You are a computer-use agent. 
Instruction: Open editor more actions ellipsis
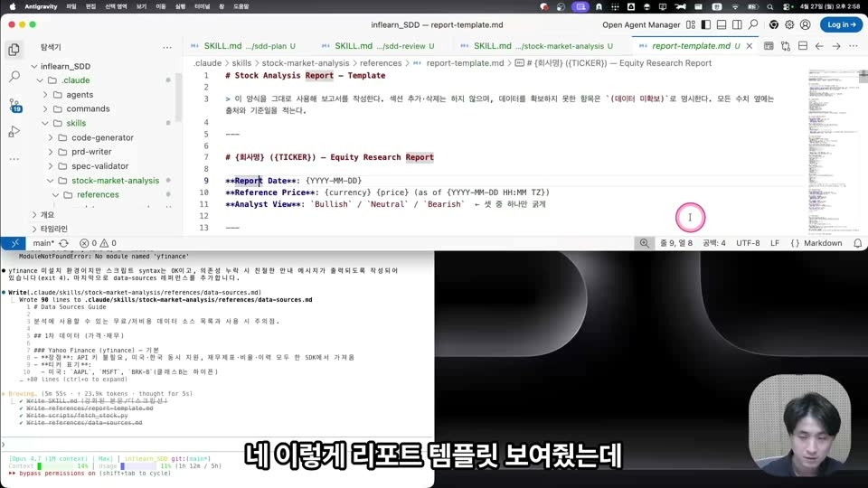tap(853, 46)
